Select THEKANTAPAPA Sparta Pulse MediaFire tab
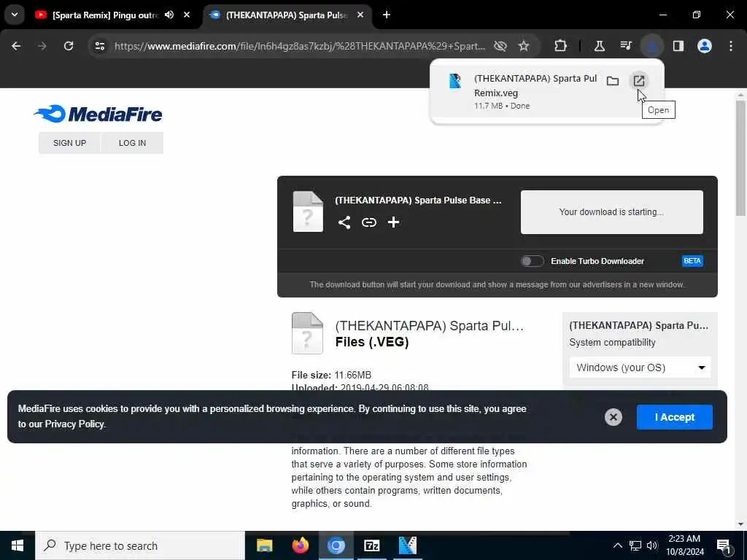Viewport: 747px width, 560px height. point(286,15)
